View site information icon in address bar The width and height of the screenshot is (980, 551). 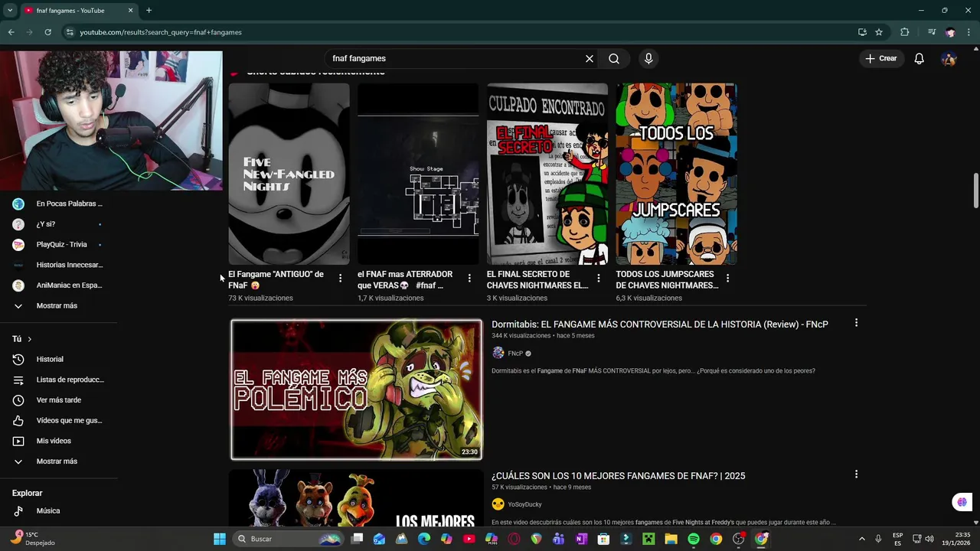(70, 32)
